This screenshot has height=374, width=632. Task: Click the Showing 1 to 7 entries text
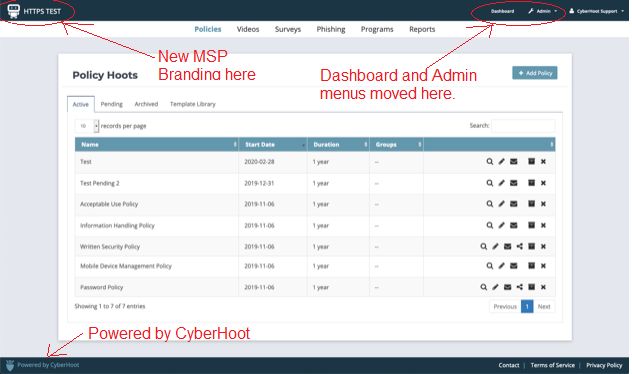point(110,306)
